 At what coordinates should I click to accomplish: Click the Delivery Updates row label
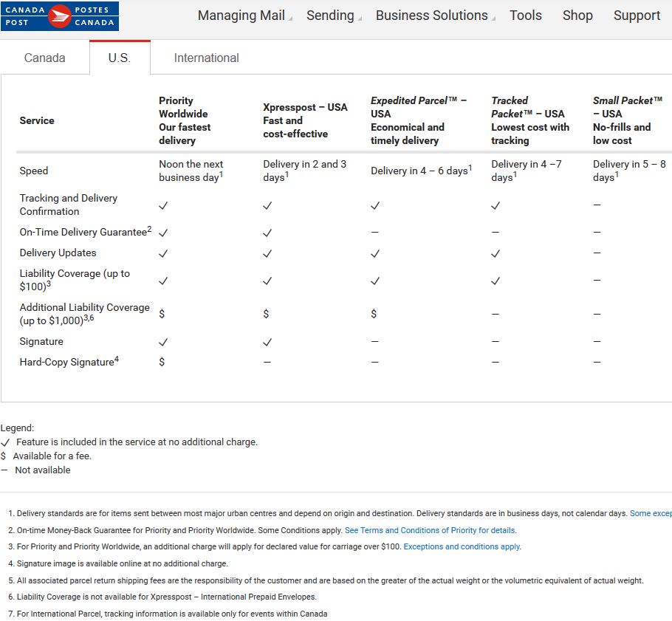pyautogui.click(x=58, y=253)
